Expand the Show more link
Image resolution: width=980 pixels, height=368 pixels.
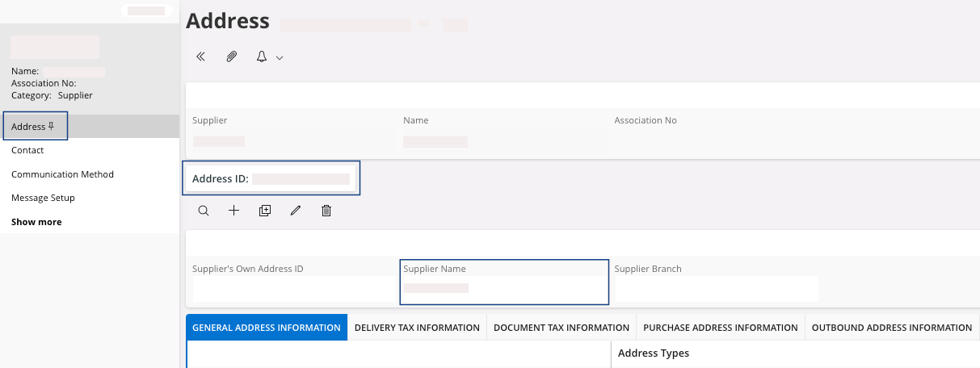pyautogui.click(x=36, y=222)
